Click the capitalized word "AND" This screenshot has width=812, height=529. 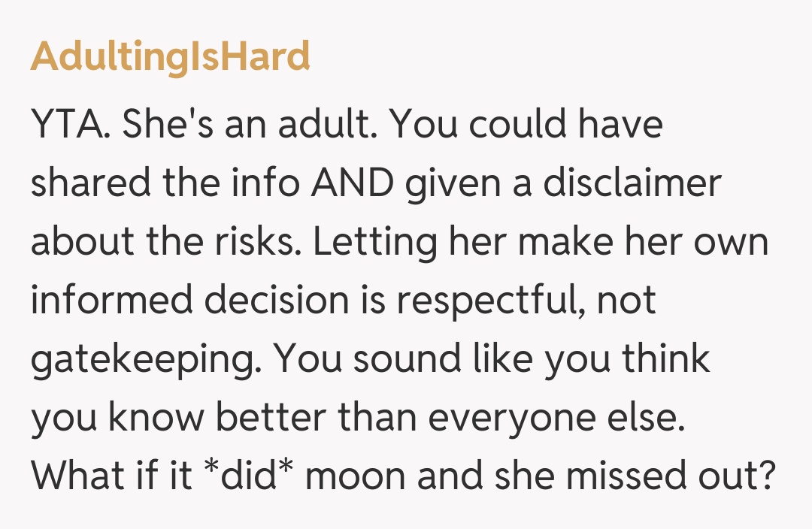(352, 183)
